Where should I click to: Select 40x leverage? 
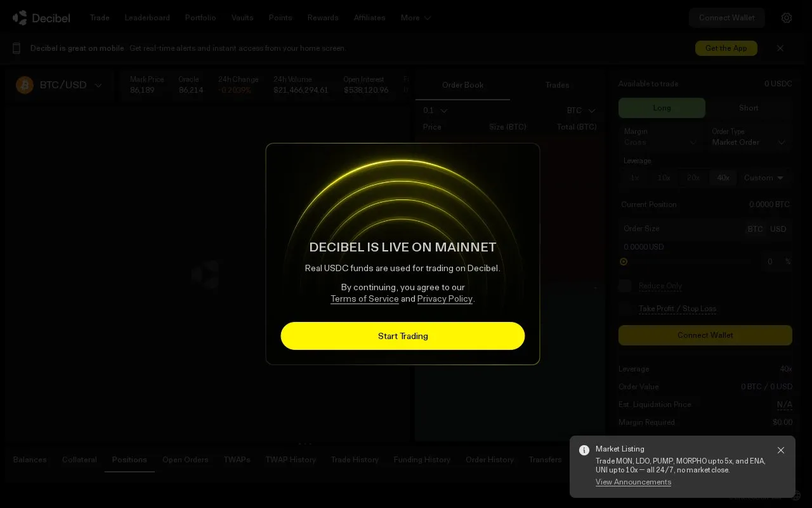click(x=723, y=178)
